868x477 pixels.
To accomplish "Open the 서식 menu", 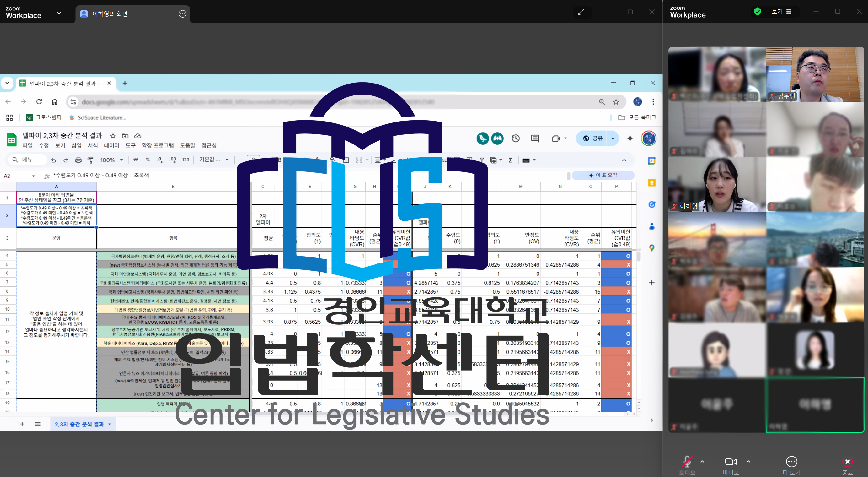I will [93, 145].
